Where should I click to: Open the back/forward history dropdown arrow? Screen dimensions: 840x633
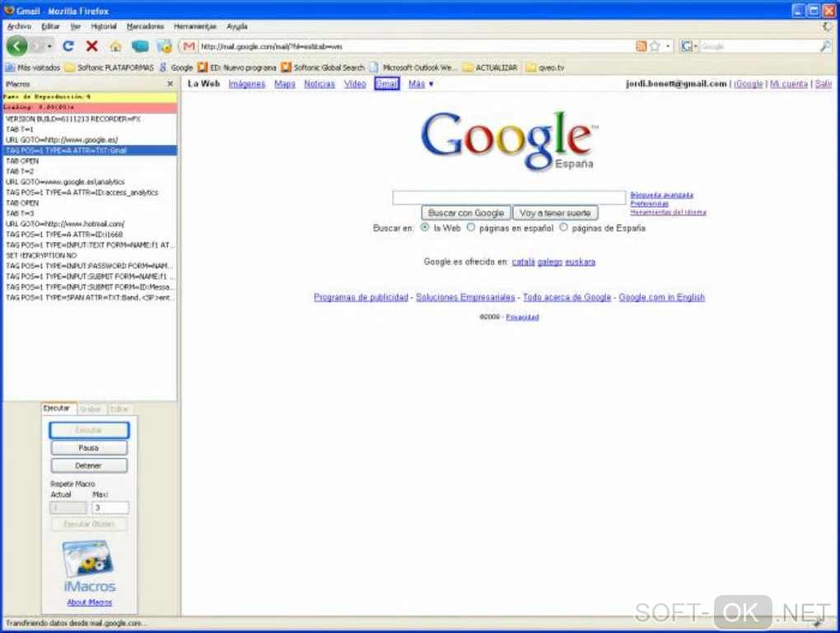click(x=49, y=47)
